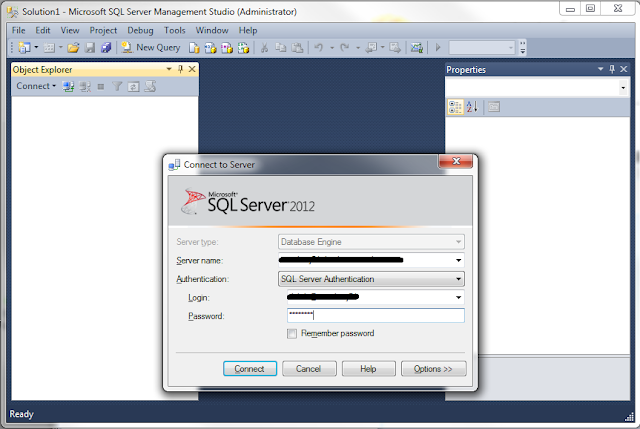Click the Cancel button
The height and width of the screenshot is (429, 640).
pyautogui.click(x=309, y=369)
